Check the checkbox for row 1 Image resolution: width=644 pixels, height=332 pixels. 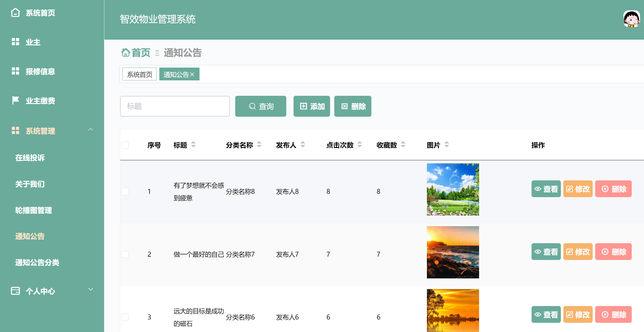tap(125, 192)
